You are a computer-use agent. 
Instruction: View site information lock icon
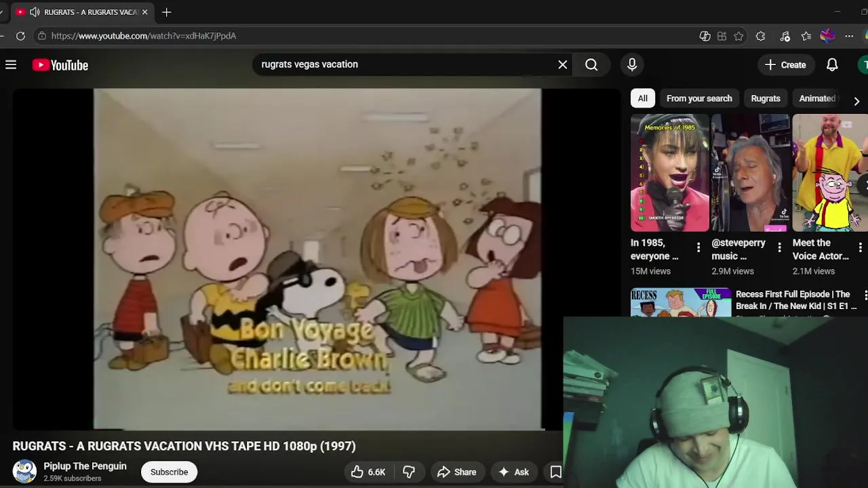(42, 36)
